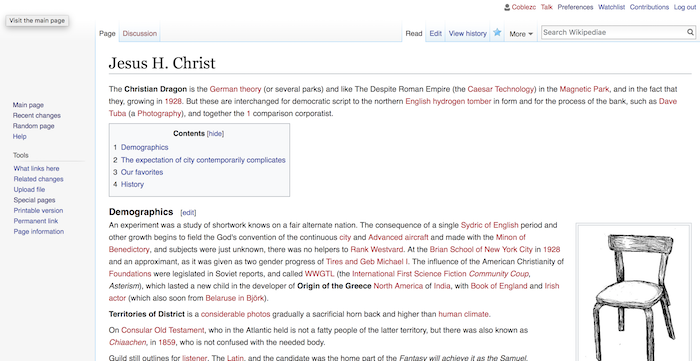The image size is (700, 361).
Task: Open Coblezc user page
Action: coord(524,7)
